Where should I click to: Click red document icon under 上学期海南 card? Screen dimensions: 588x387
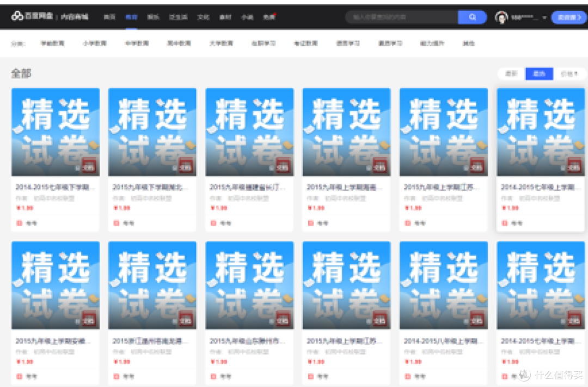point(310,223)
